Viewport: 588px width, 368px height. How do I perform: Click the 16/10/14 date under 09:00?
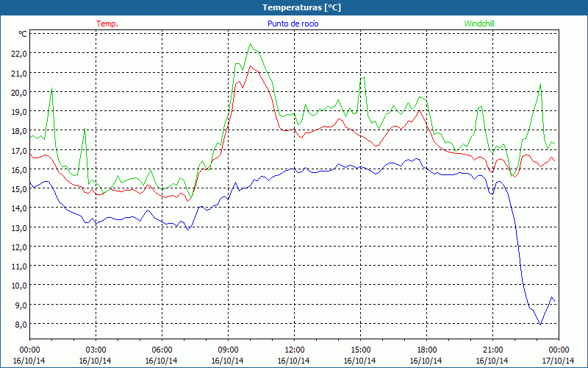point(228,361)
